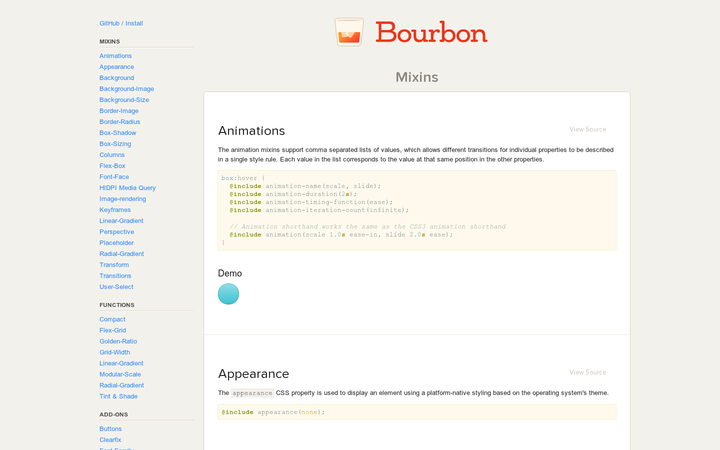The image size is (720, 450).
Task: Go to Appearance in the sidebar
Action: pos(117,67)
